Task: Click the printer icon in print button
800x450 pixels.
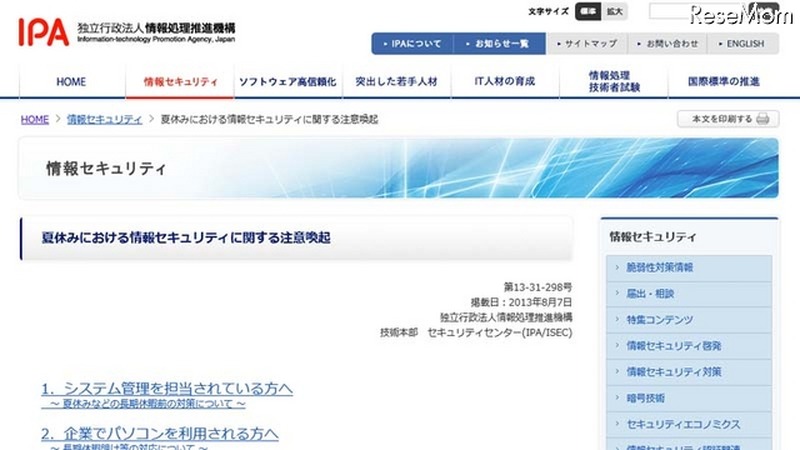Action: coord(763,119)
